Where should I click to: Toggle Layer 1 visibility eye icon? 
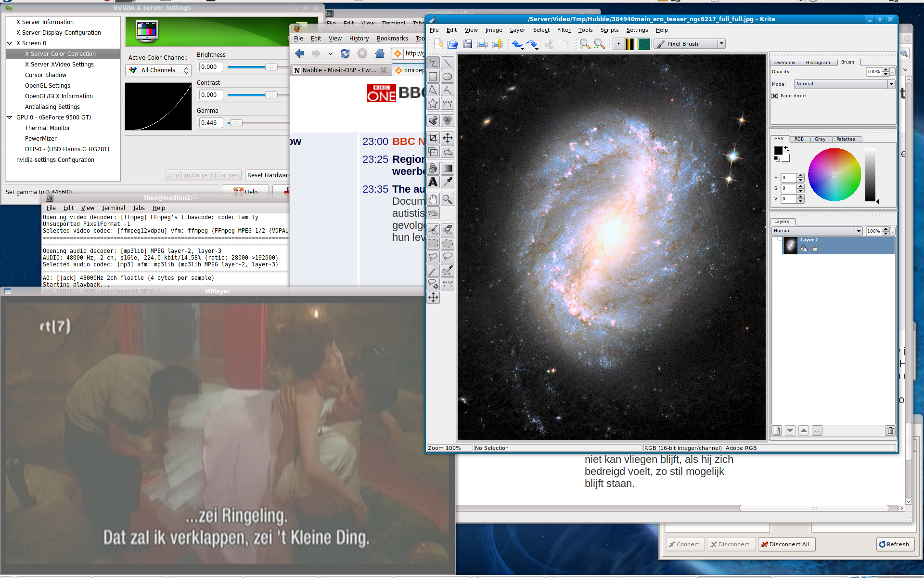click(804, 249)
